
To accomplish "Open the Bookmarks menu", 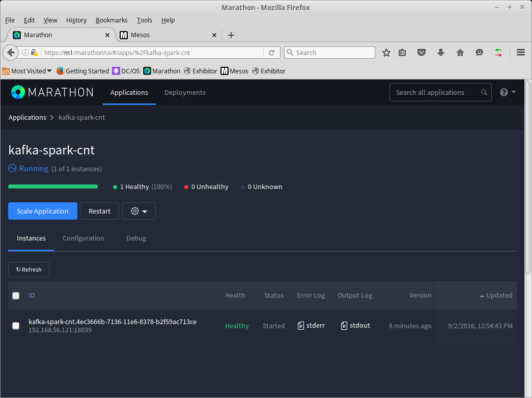I will (111, 20).
